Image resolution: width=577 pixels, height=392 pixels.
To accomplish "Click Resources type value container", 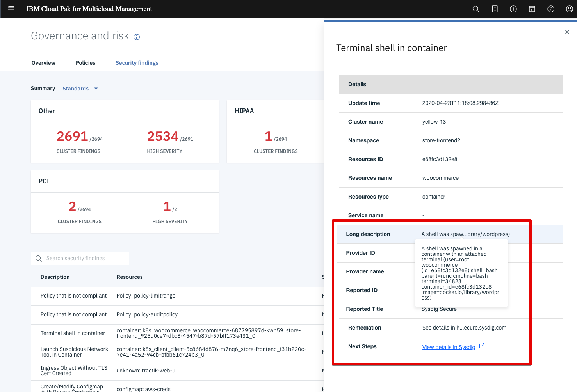I will pyautogui.click(x=434, y=197).
